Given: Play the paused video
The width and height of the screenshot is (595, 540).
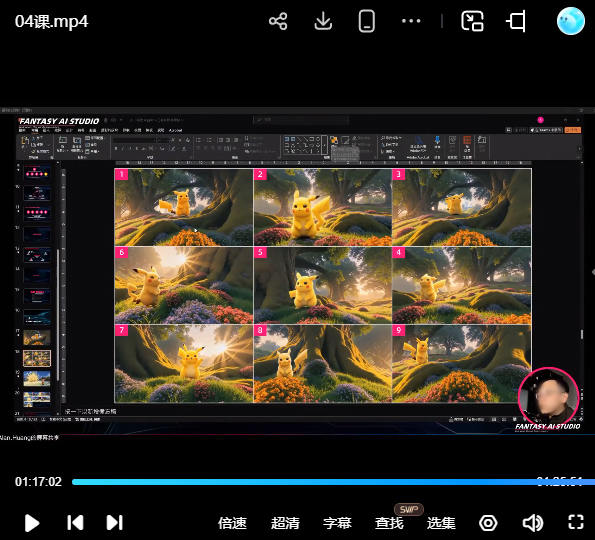Looking at the screenshot, I should pyautogui.click(x=32, y=523).
